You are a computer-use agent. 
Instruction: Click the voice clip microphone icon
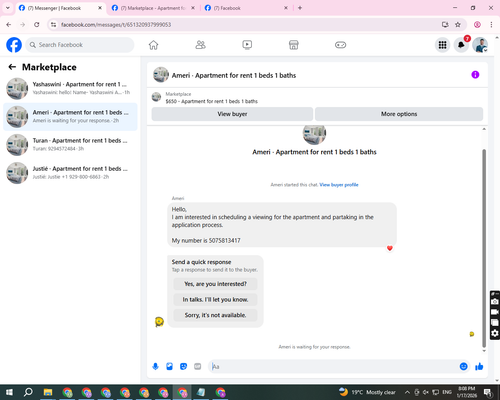(155, 367)
